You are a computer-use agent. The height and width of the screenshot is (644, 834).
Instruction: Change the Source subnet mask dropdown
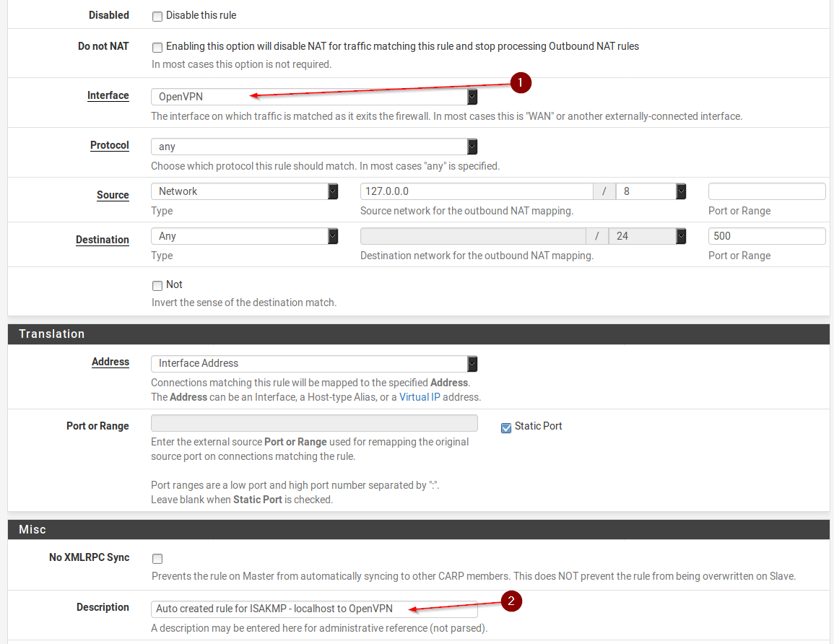tap(651, 191)
